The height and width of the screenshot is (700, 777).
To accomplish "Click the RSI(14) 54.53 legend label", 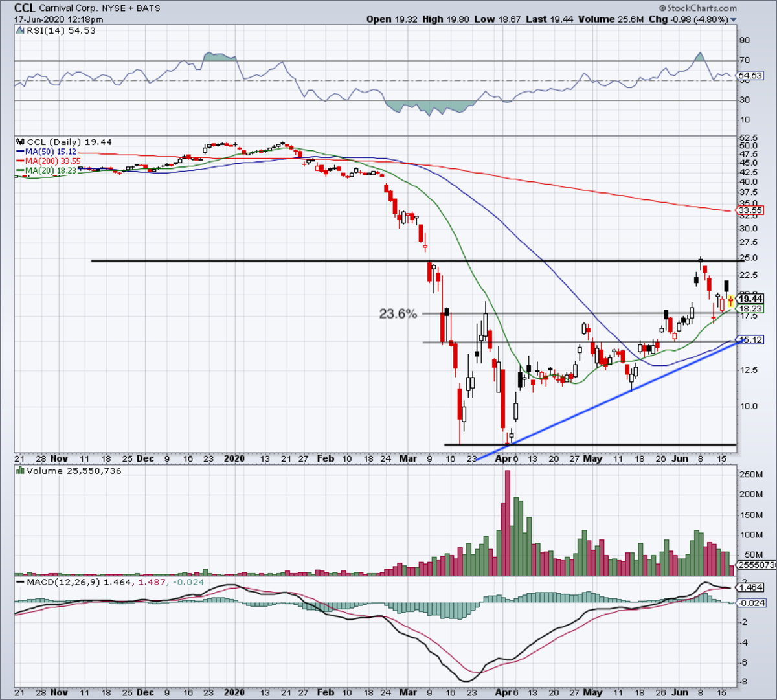I will [60, 31].
